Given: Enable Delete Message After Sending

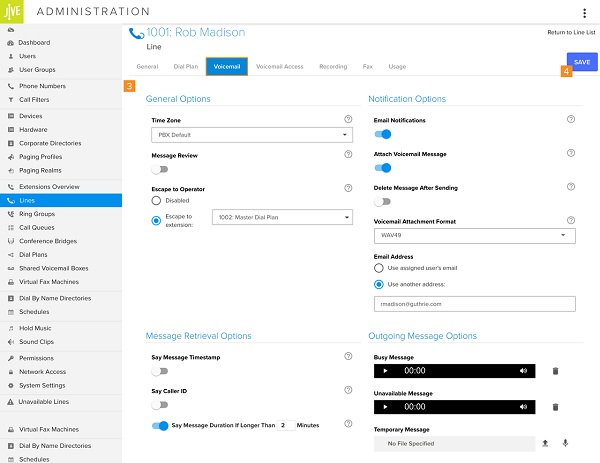Looking at the screenshot, I should pyautogui.click(x=381, y=201).
